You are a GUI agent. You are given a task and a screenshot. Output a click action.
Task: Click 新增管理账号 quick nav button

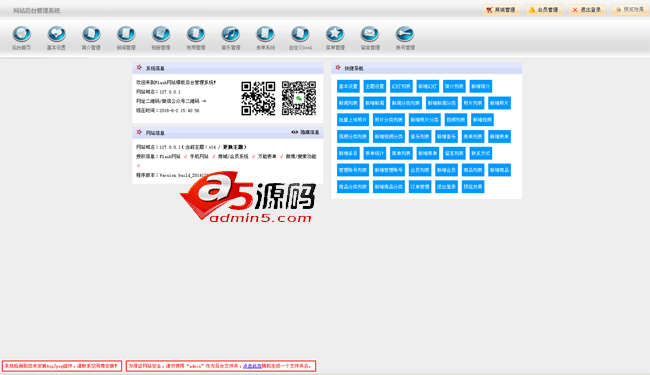click(x=389, y=170)
